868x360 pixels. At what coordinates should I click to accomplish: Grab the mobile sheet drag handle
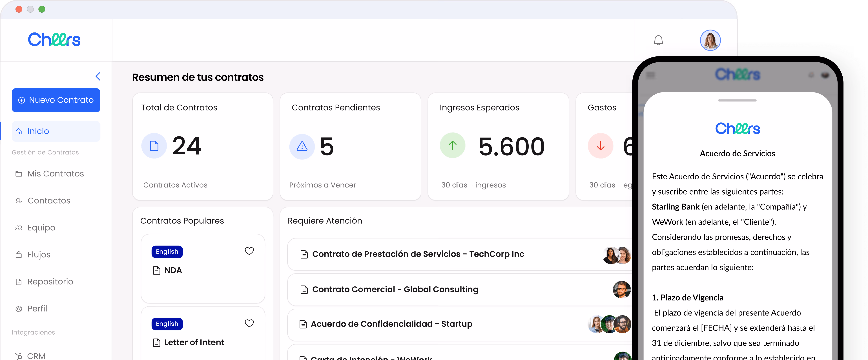[x=737, y=100]
